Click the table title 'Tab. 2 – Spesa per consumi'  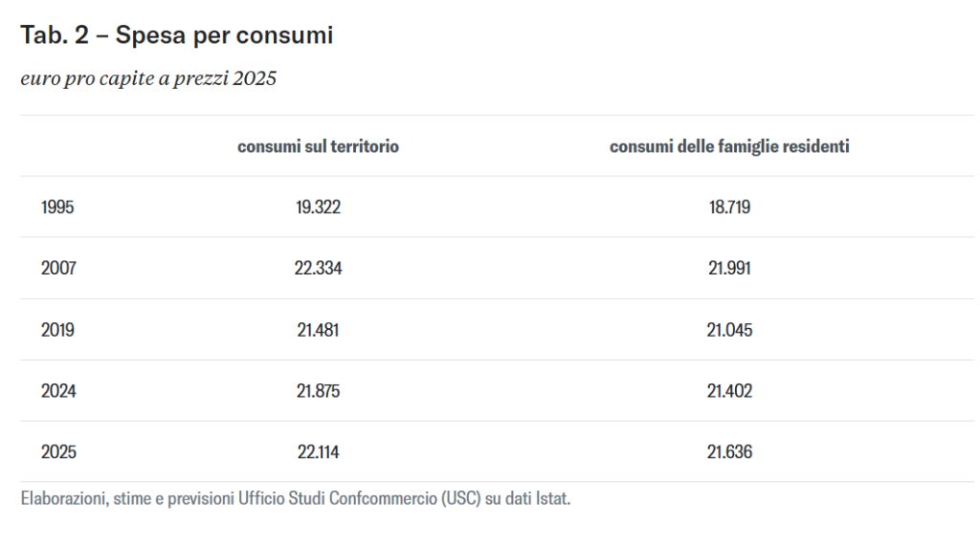[x=177, y=36]
